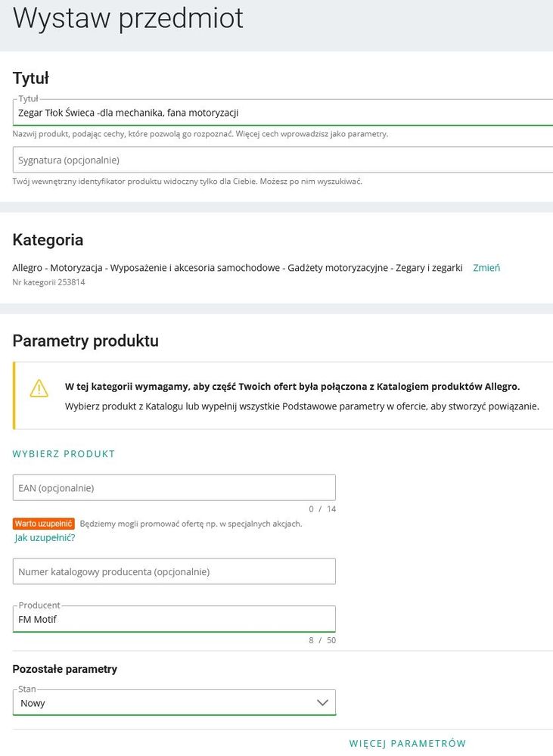Click the Stan dropdown chevron arrow
The width and height of the screenshot is (553, 756).
point(322,703)
